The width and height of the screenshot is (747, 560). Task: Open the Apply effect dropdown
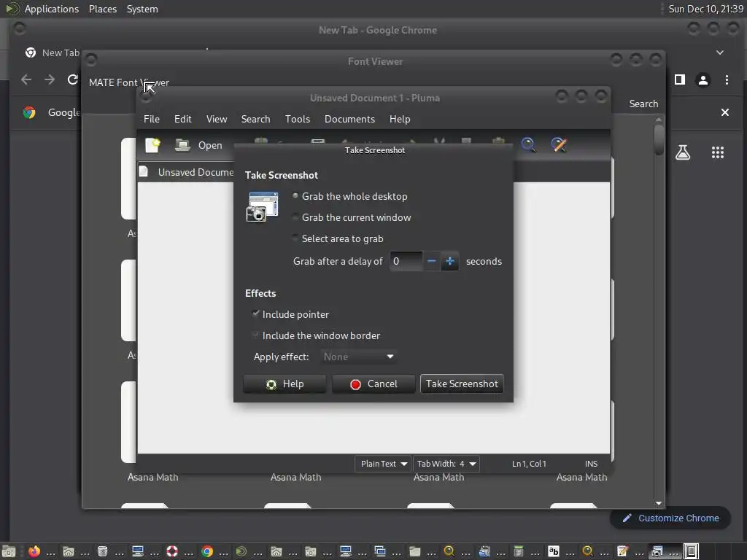pos(359,357)
